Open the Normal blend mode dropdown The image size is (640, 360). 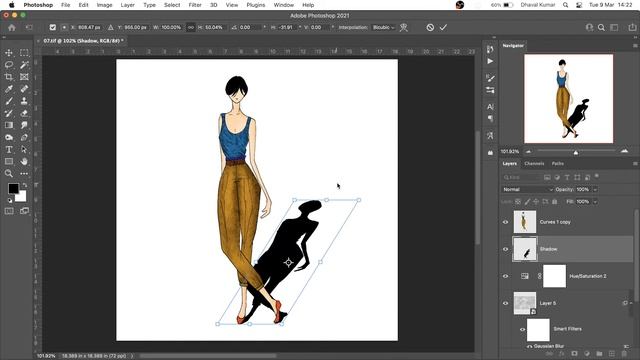point(527,189)
